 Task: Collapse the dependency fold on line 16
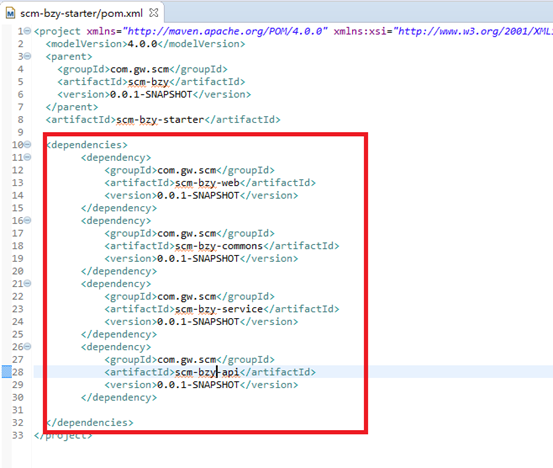click(28, 220)
